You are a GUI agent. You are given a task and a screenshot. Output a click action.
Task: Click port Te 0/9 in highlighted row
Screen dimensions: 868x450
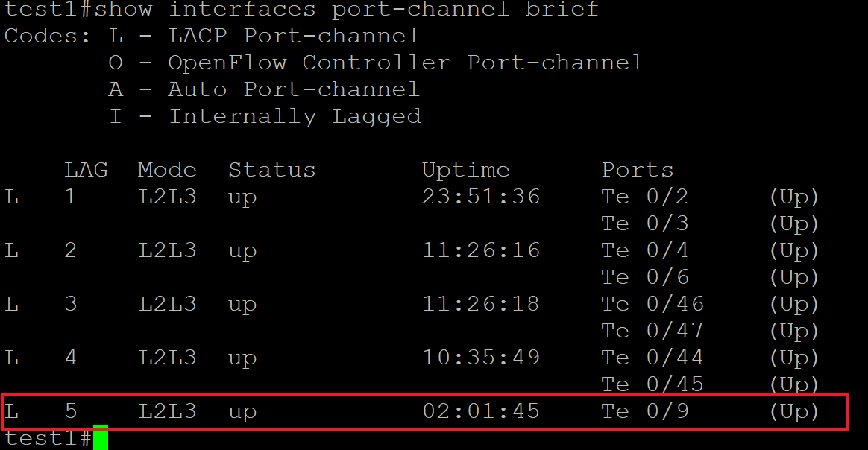click(645, 411)
